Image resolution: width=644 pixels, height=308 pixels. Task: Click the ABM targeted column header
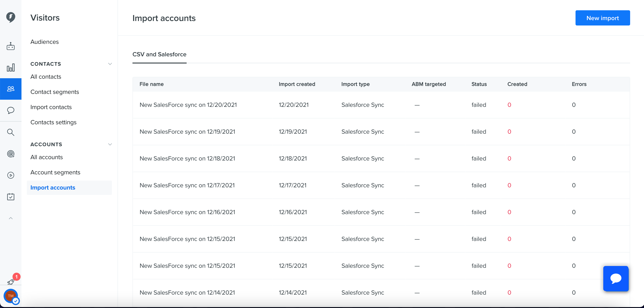429,84
